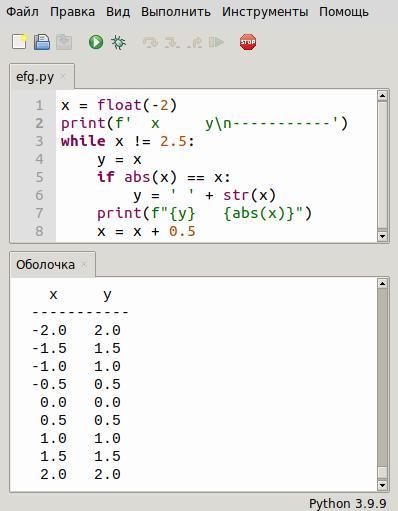Image resolution: width=398 pixels, height=511 pixels.
Task: Click 'print' on code line 7
Action: (119, 213)
